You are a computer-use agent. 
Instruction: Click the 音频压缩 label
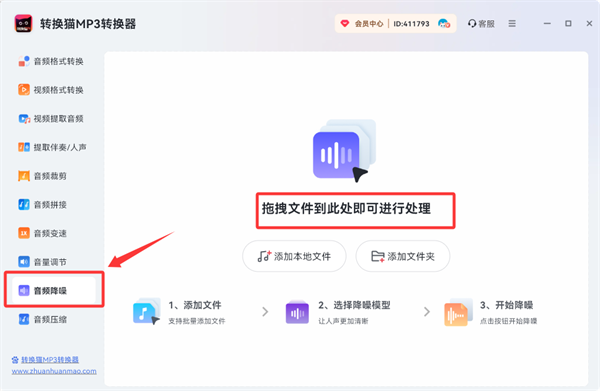pyautogui.click(x=50, y=319)
